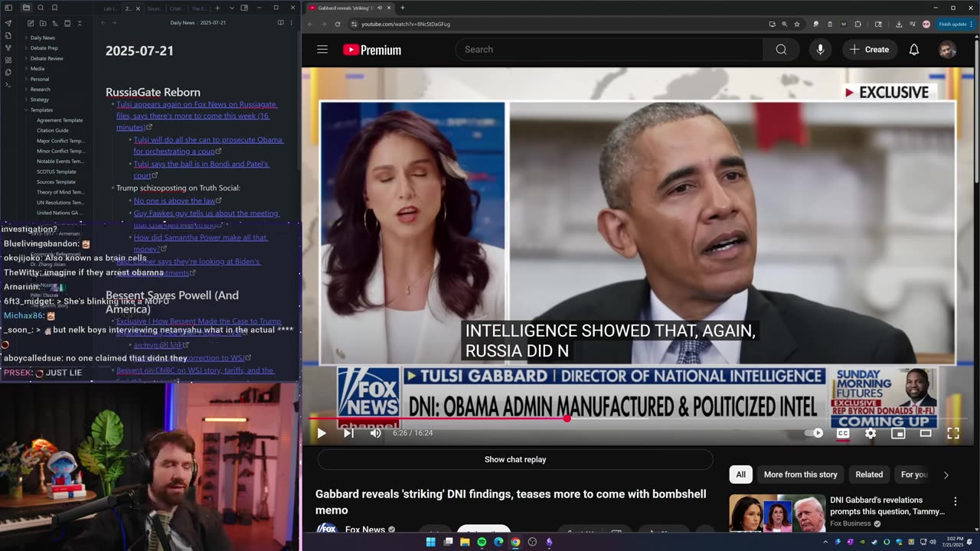This screenshot has width=980, height=551.
Task: Expand Debate Prep folder
Action: [44, 48]
